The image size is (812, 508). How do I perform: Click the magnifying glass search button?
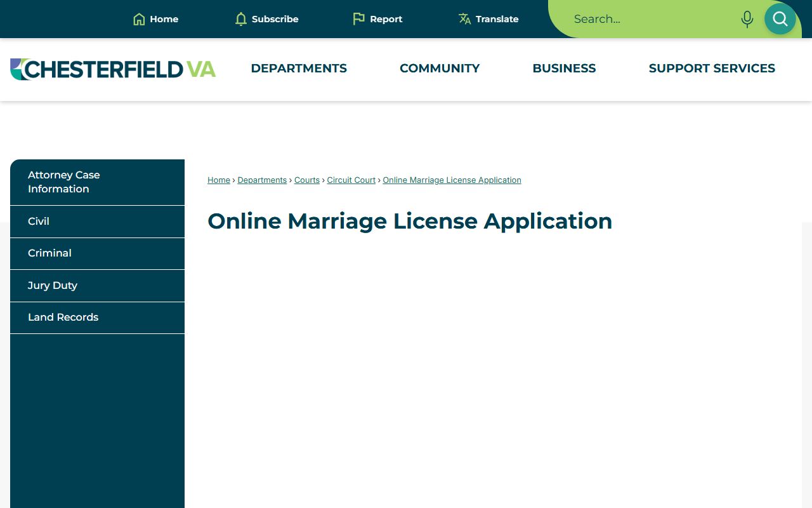tap(780, 19)
